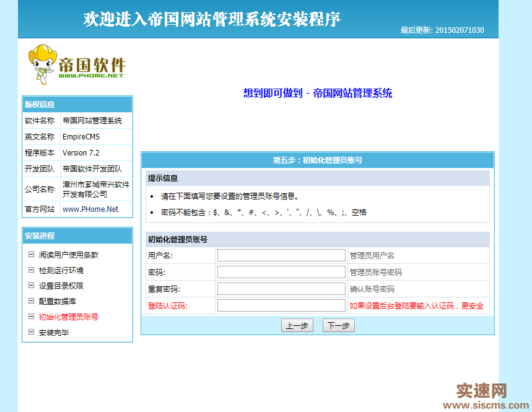Click the minus icon beside 检测运行环境
532x412 pixels.
click(31, 270)
